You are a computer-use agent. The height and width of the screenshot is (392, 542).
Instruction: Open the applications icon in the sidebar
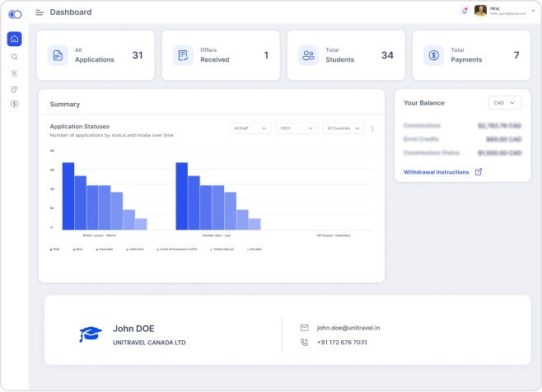(x=14, y=89)
